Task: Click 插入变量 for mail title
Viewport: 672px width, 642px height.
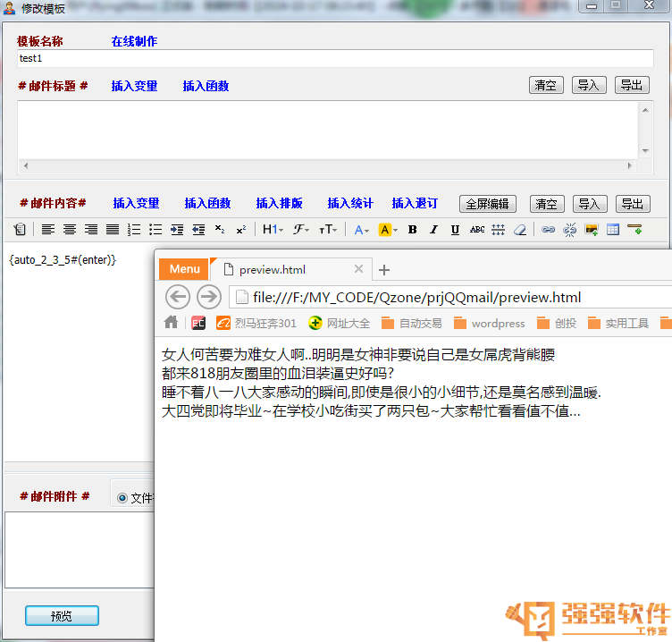Action: pos(134,86)
